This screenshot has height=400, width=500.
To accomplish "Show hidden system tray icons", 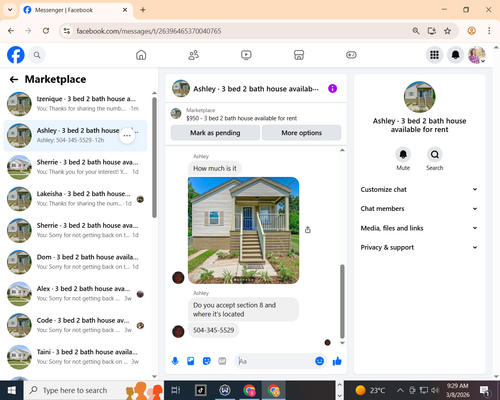I will click(400, 390).
